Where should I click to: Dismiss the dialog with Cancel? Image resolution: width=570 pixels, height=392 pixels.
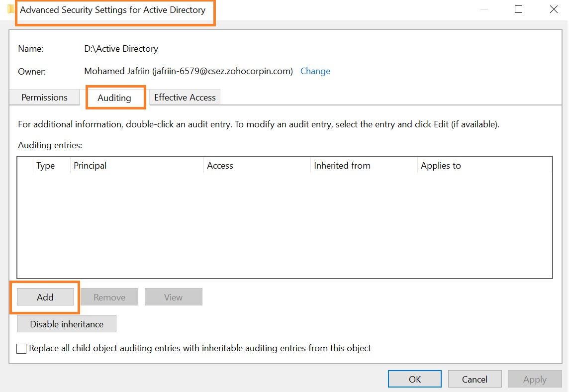pos(475,379)
